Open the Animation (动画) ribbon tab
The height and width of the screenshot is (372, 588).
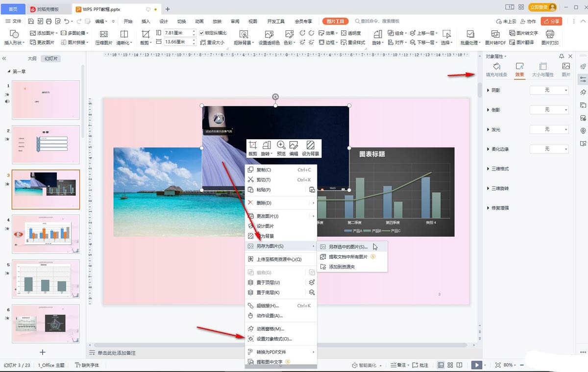199,22
